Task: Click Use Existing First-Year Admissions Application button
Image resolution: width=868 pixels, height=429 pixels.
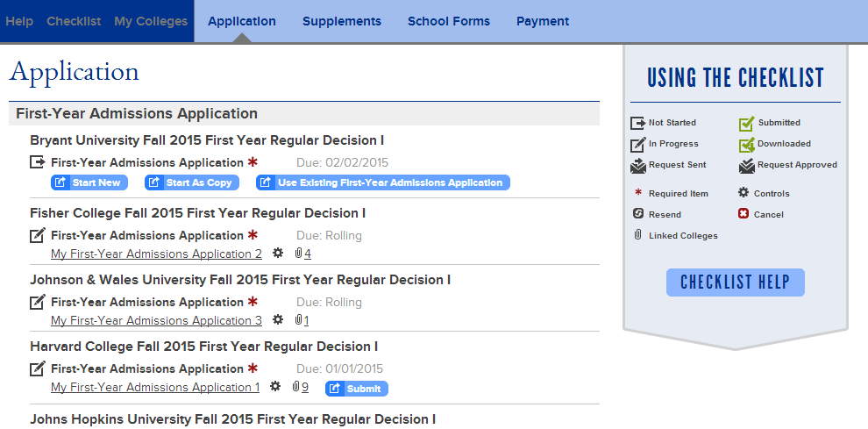Action: [382, 182]
